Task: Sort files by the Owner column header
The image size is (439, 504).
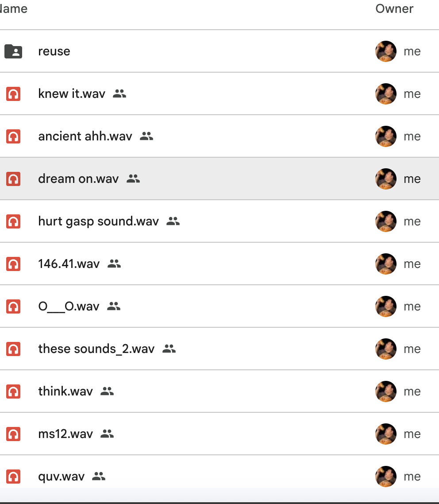Action: (394, 9)
